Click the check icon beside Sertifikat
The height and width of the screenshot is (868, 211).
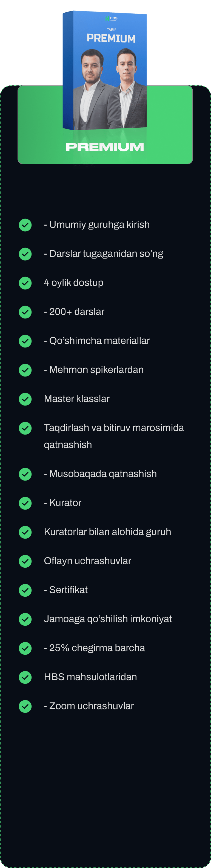[25, 590]
